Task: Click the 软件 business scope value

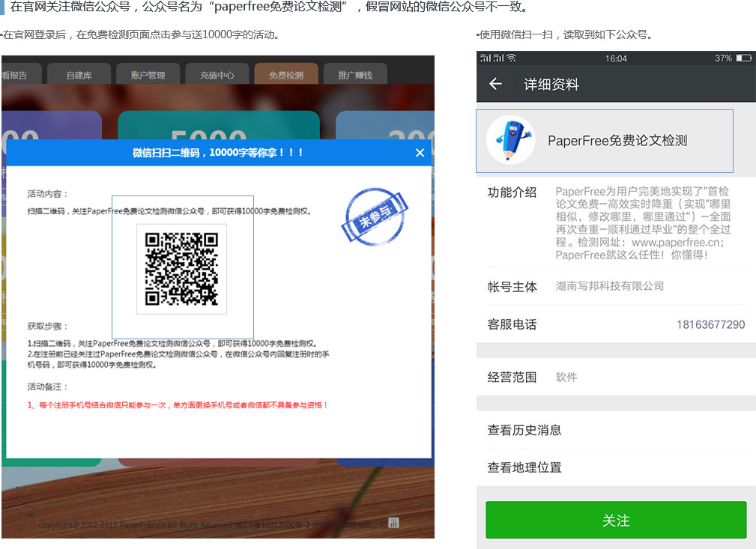Action: click(x=566, y=377)
